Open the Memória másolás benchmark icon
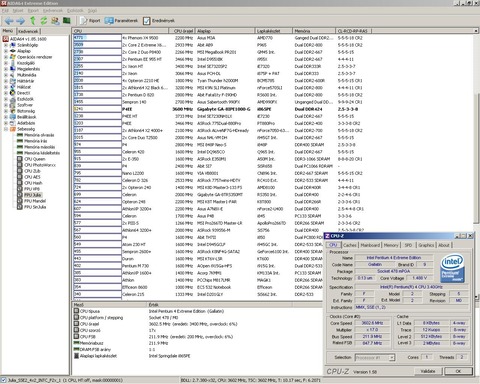This screenshot has height=384, width=480. coord(20,147)
